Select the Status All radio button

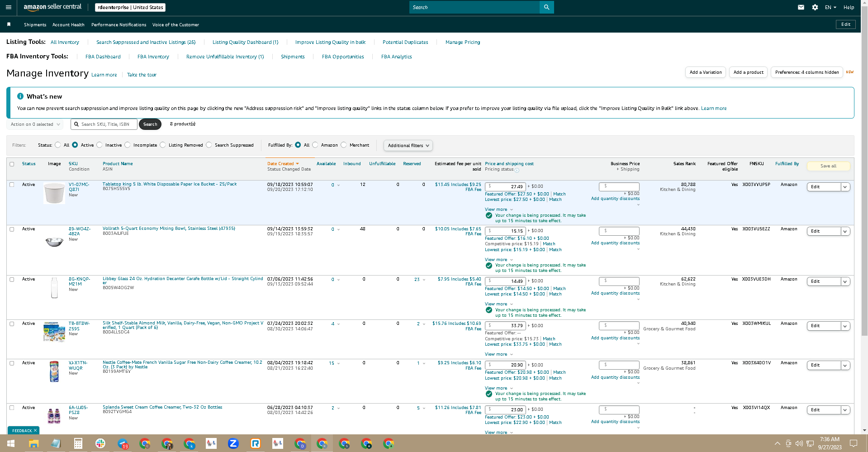[x=58, y=145]
